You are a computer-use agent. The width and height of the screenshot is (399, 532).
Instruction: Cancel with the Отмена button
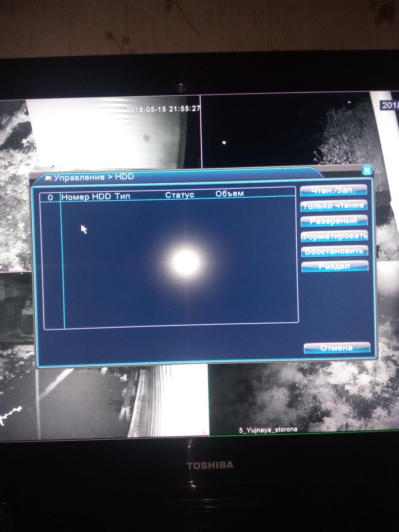337,348
